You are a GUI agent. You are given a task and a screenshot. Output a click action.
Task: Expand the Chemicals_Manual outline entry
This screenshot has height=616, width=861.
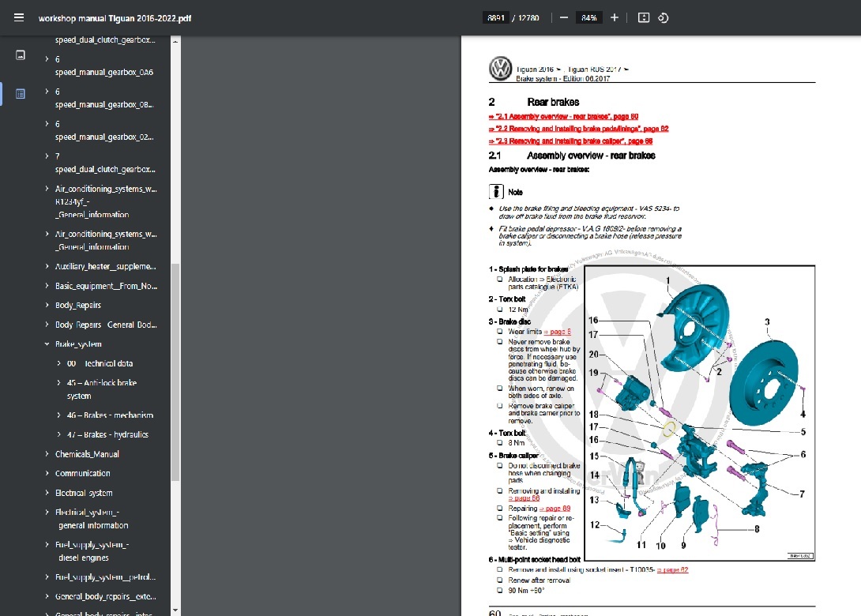click(47, 453)
